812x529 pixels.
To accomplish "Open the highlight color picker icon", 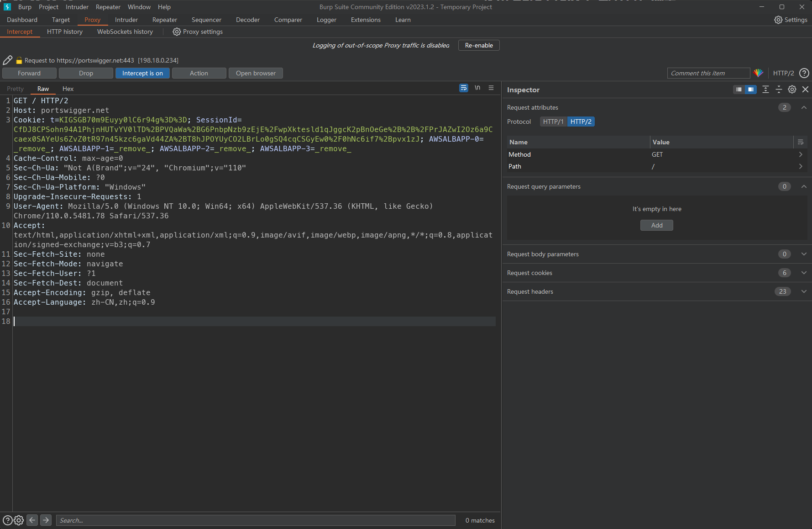I will (x=758, y=73).
